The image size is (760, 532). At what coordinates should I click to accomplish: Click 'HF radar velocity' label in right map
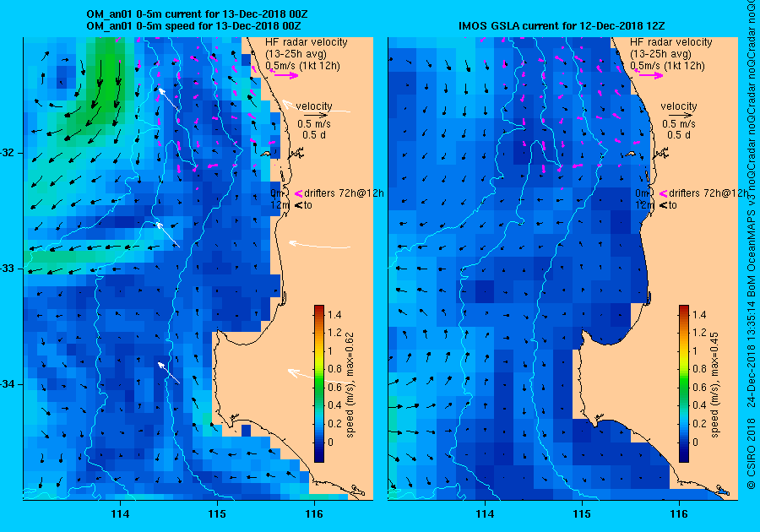(x=671, y=42)
